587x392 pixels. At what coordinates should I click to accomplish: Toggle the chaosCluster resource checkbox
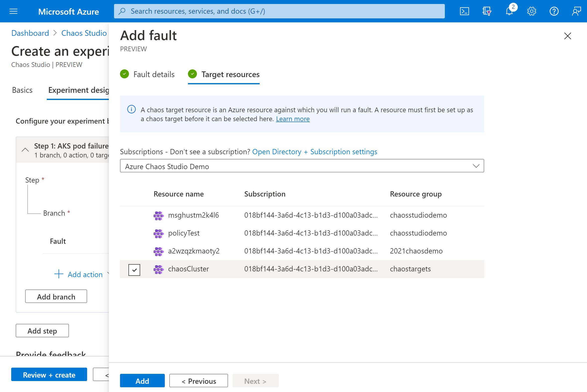(x=134, y=269)
